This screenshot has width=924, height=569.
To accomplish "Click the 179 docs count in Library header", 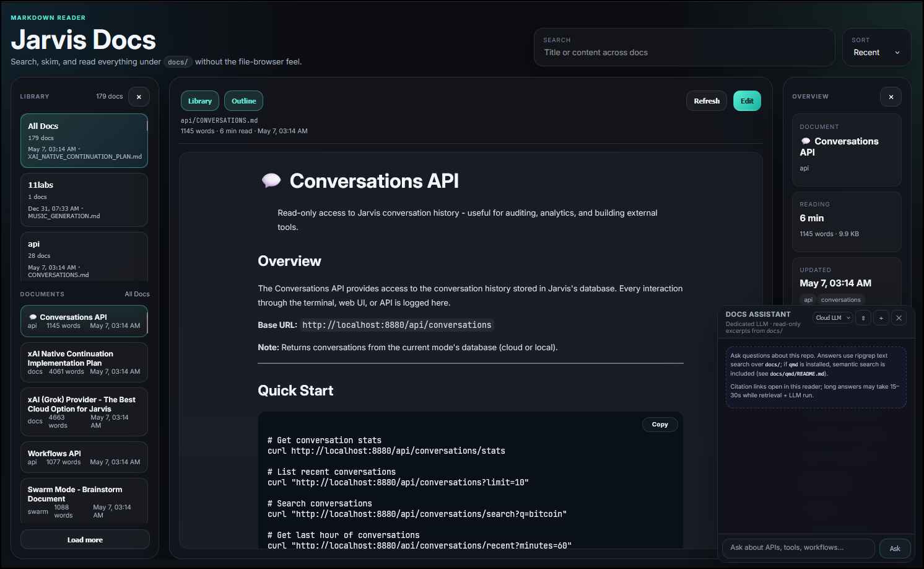I will point(110,97).
